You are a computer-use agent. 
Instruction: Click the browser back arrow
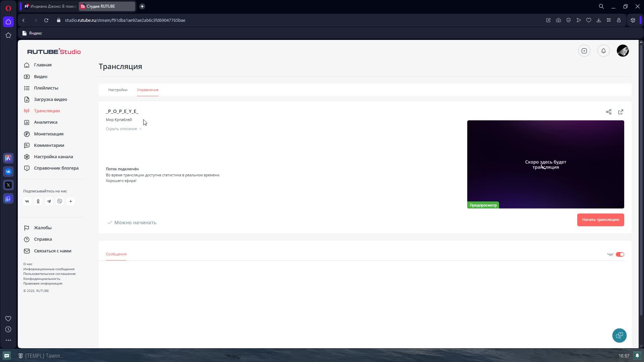pos(23,20)
